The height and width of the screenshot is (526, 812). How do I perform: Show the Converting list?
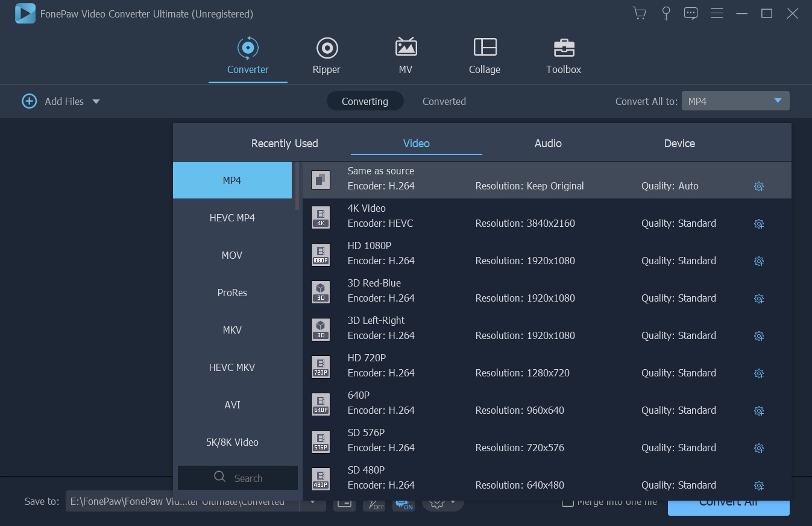[x=365, y=101]
